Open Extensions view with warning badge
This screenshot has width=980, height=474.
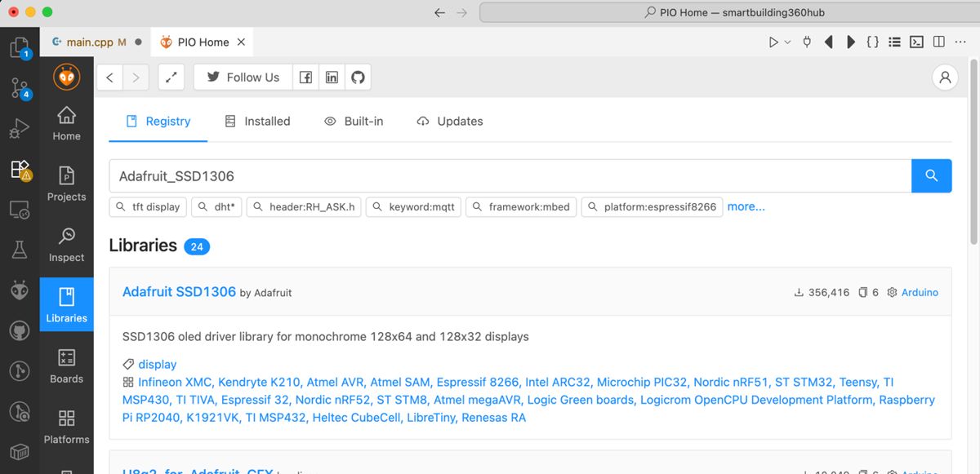click(x=20, y=169)
